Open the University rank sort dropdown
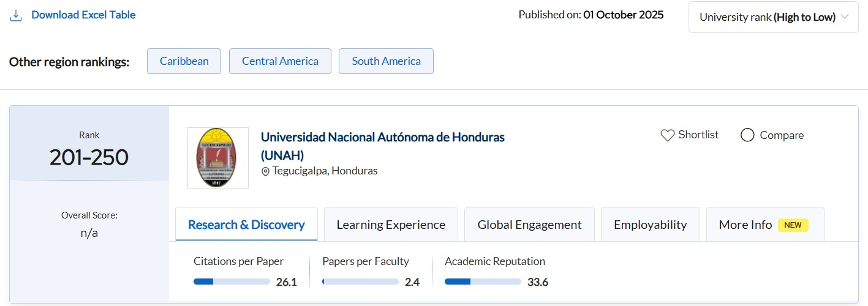This screenshot has width=868, height=306. [773, 17]
